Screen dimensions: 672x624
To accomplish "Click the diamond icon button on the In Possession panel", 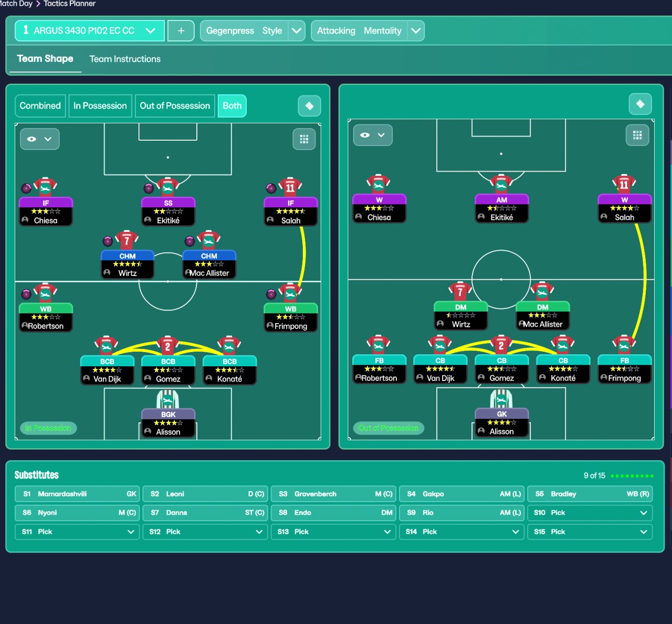I will tap(309, 106).
